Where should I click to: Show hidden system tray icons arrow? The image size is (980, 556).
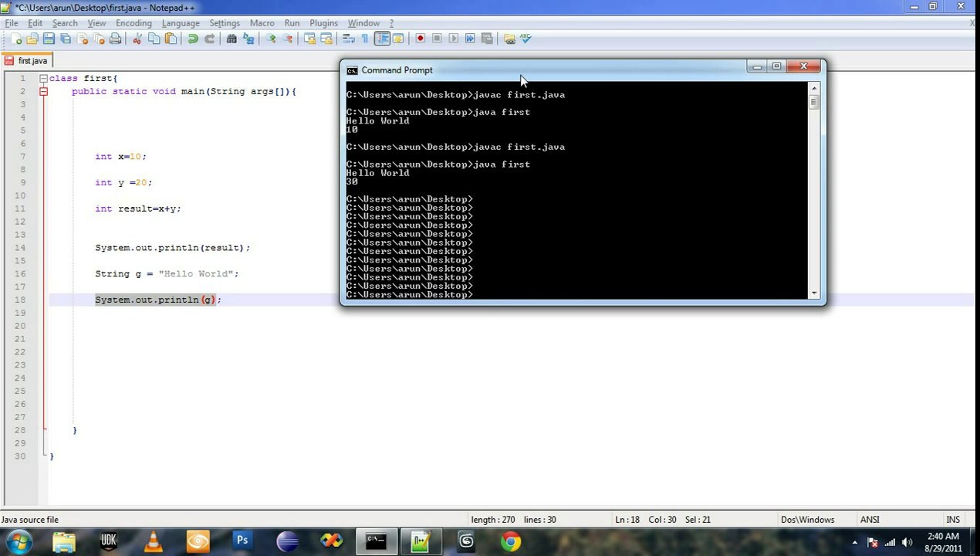pos(854,542)
